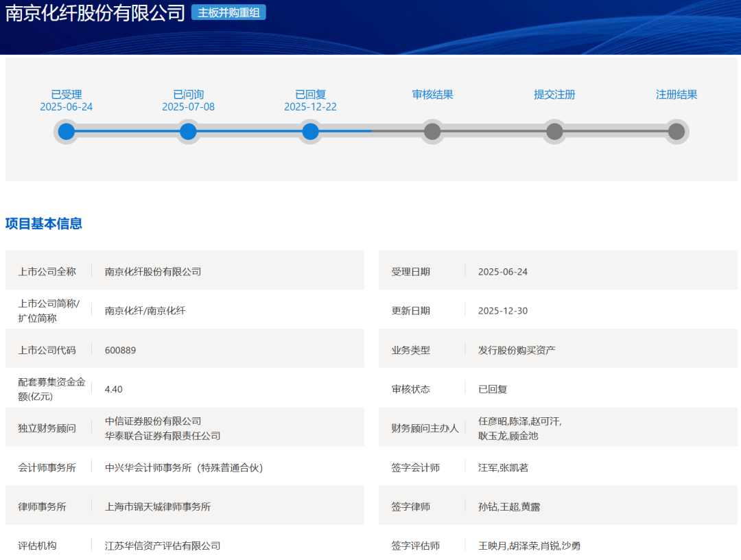Click the 已受理 timeline node circle
741x560 pixels.
(x=66, y=132)
